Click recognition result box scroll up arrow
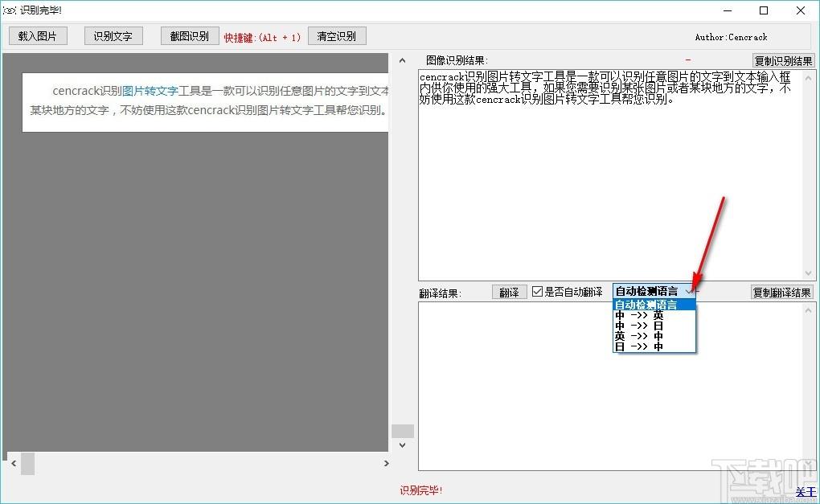The height and width of the screenshot is (504, 820). point(809,79)
